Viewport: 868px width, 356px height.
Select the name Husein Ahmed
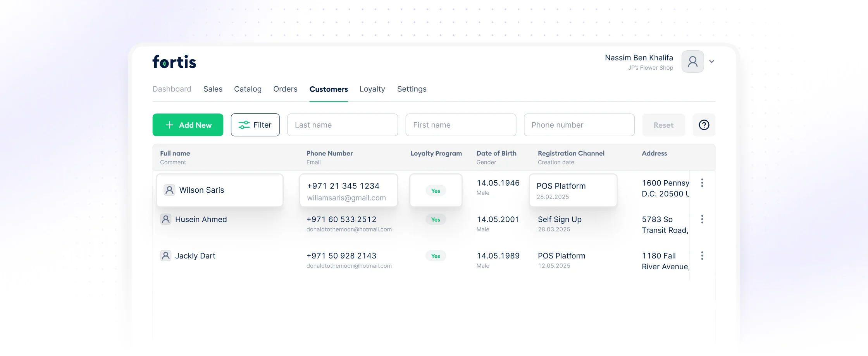201,219
